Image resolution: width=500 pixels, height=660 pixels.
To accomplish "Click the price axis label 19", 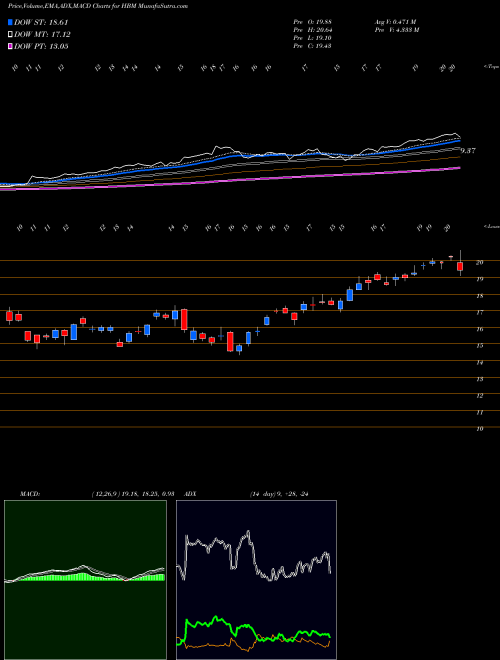I will click(479, 279).
